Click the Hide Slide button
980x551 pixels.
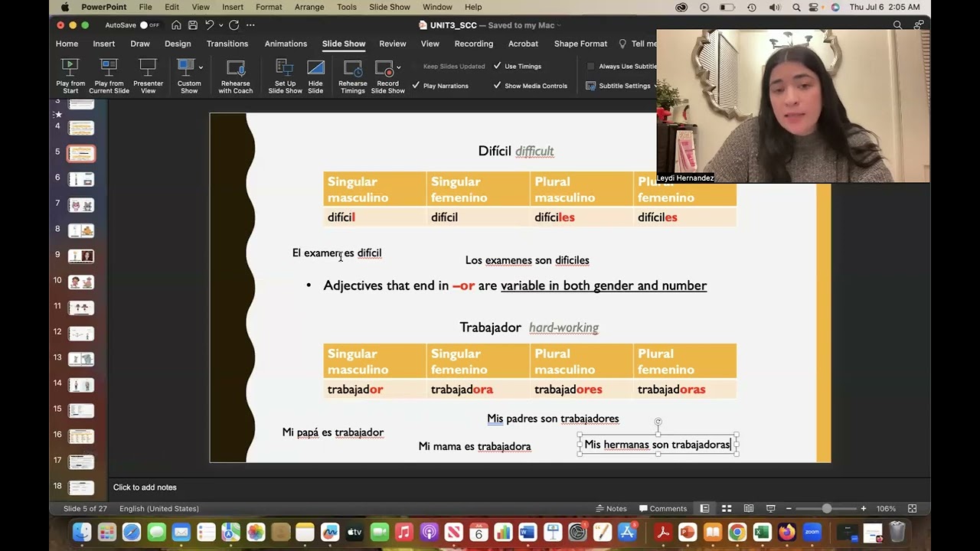[x=315, y=77]
